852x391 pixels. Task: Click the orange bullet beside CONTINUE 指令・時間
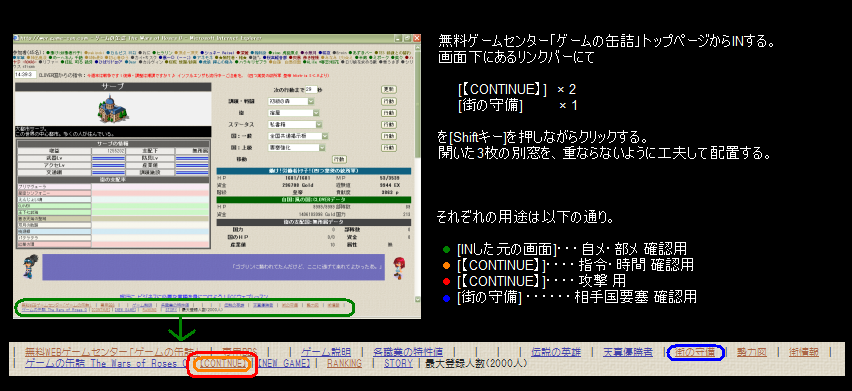pyautogui.click(x=447, y=266)
